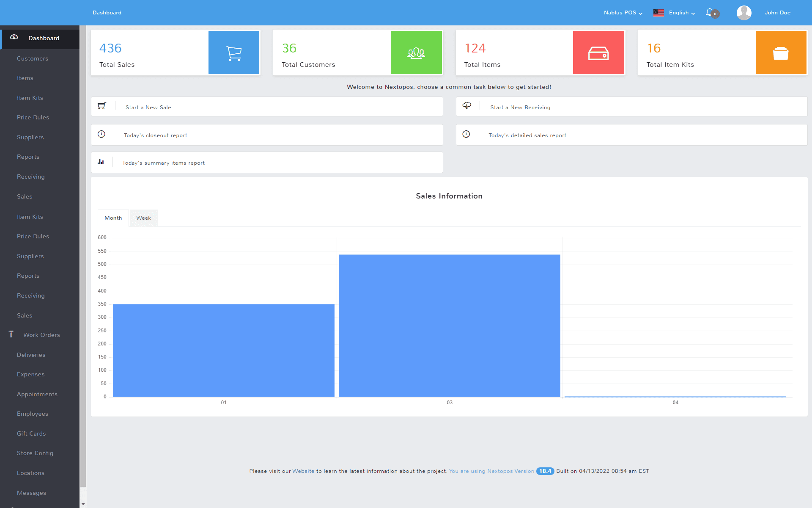Click the orange Total Item Kits icon
The width and height of the screenshot is (812, 508).
pyautogui.click(x=781, y=53)
